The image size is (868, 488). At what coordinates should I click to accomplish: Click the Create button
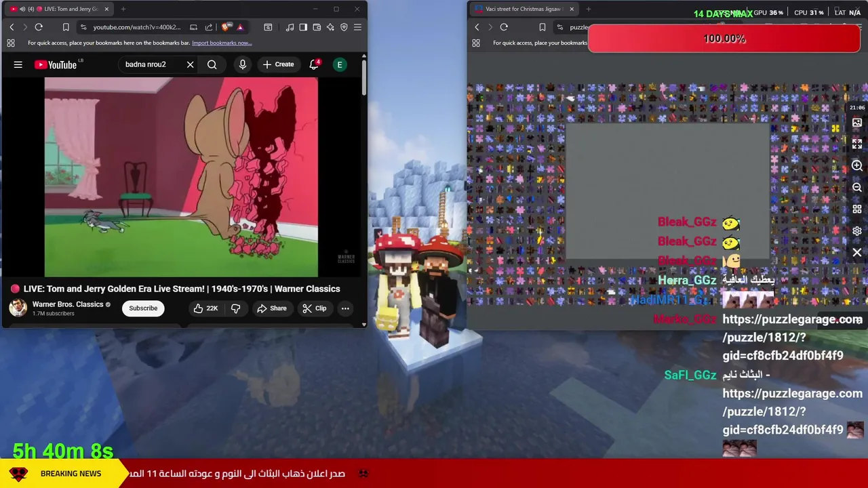tap(278, 64)
